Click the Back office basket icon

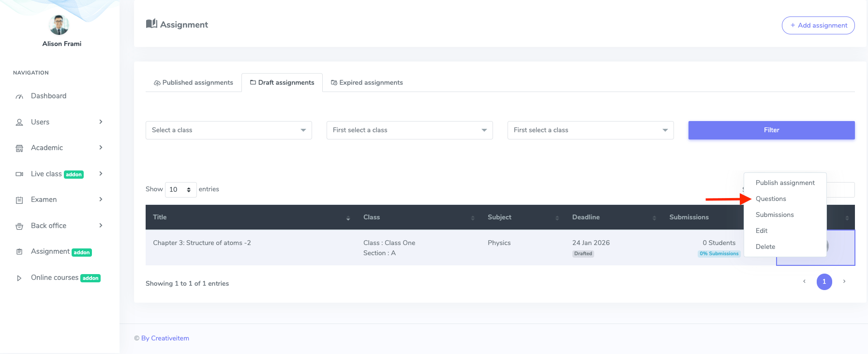pyautogui.click(x=19, y=226)
